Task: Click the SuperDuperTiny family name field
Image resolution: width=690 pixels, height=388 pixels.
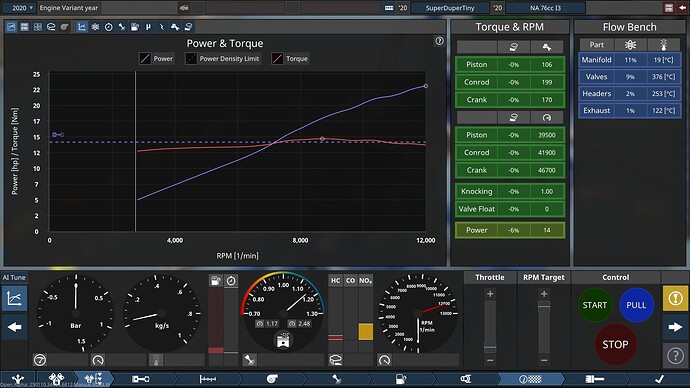Action: 450,7
